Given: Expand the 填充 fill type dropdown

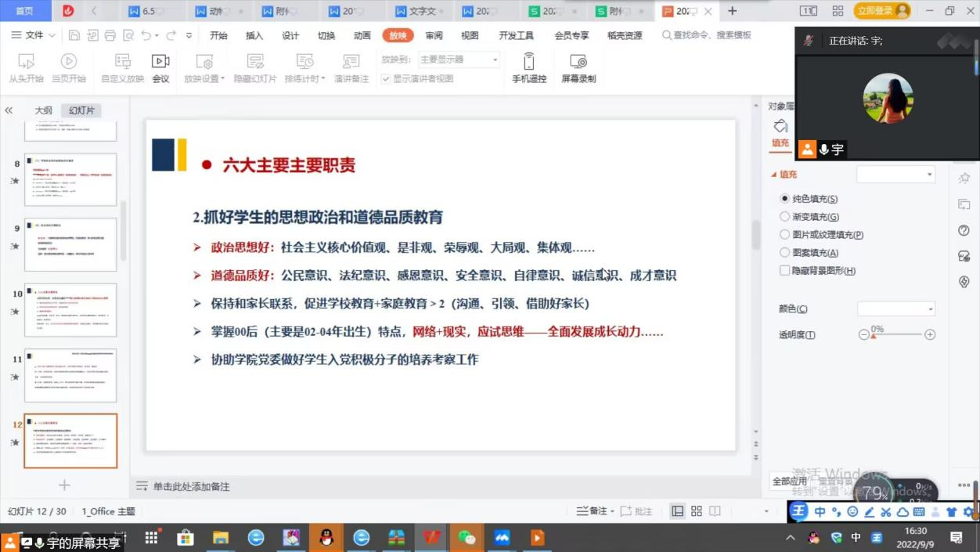Looking at the screenshot, I should [x=895, y=175].
